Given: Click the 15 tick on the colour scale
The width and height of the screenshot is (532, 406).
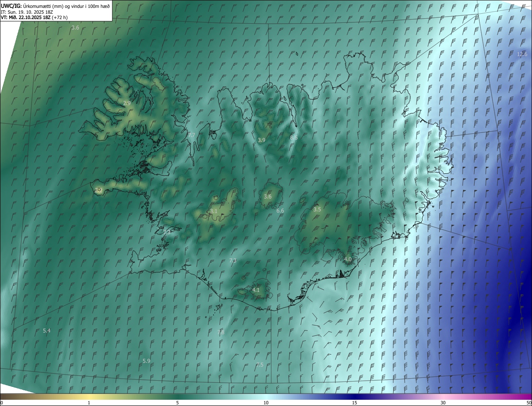Looking at the screenshot, I should (355, 403).
